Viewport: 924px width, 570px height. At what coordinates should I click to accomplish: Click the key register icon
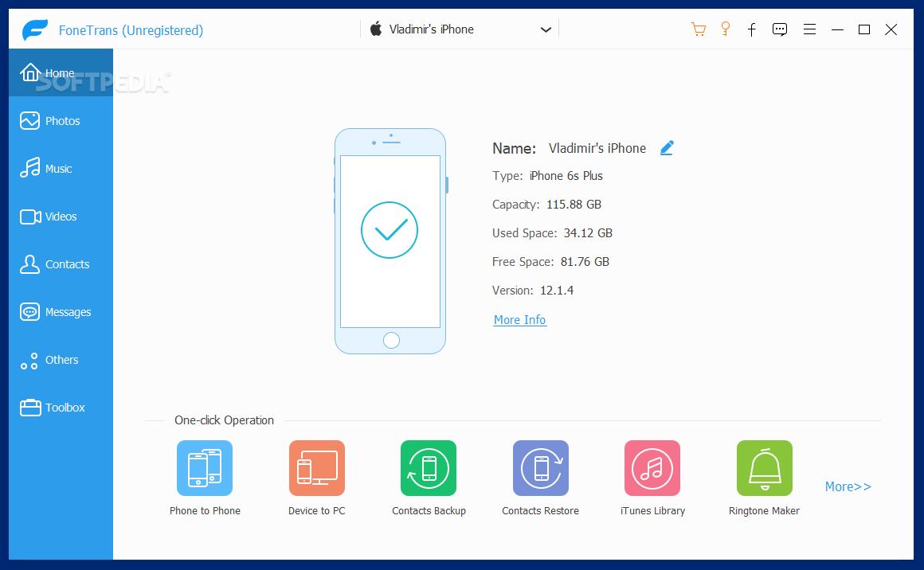click(x=726, y=29)
